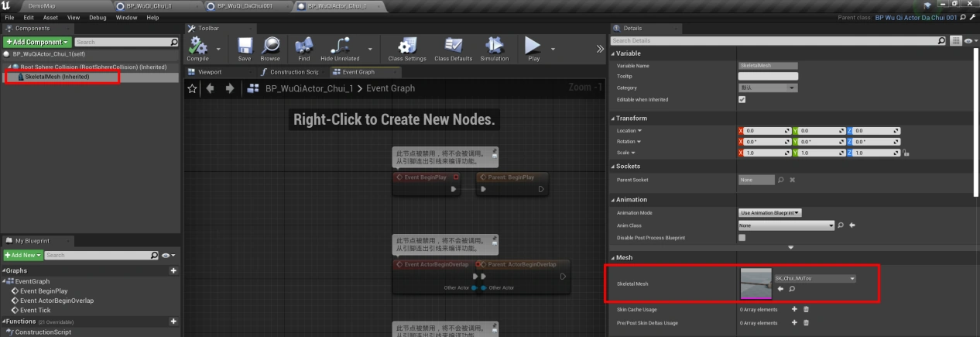Open the Asset menu
The width and height of the screenshot is (980, 337).
[x=50, y=17]
